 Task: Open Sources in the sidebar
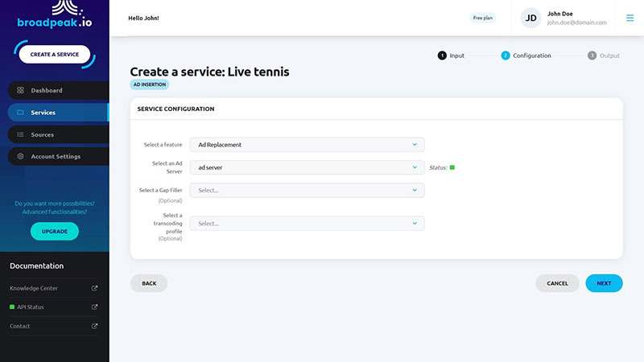(42, 134)
